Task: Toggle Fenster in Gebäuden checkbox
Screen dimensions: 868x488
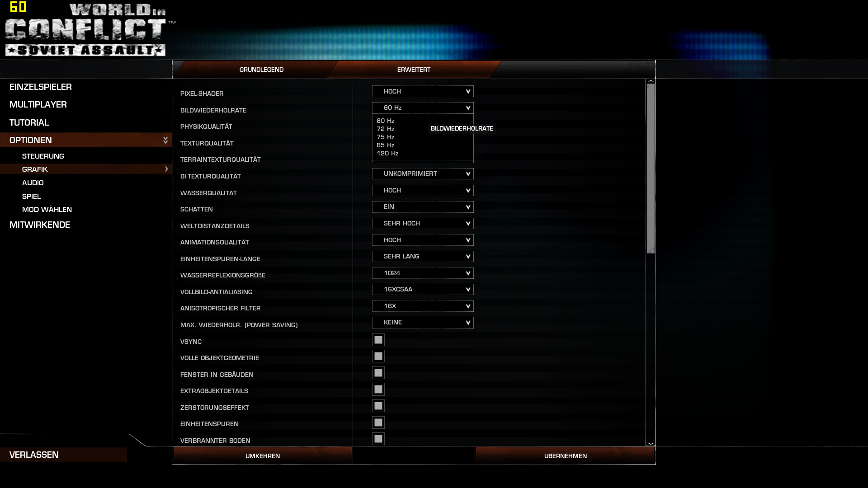Action: tap(378, 373)
